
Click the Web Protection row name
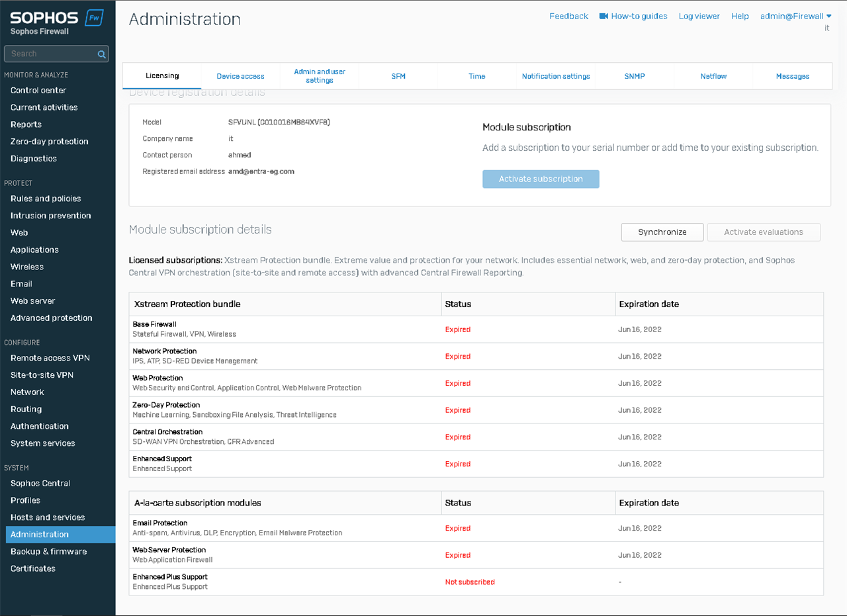pyautogui.click(x=157, y=378)
